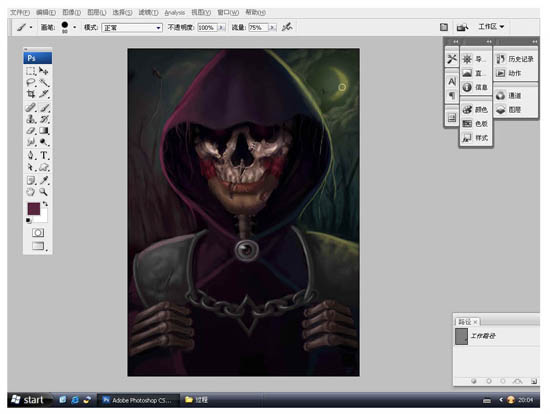Select the Custom Shape tool
Screen dimensions: 550x414
pyautogui.click(x=44, y=167)
